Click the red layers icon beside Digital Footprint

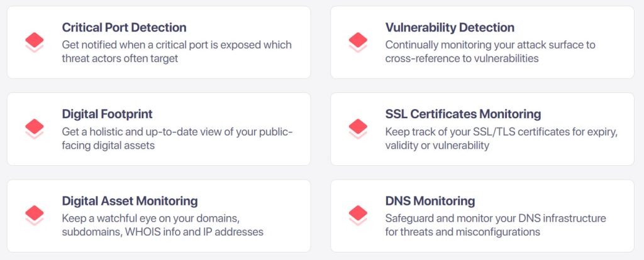[x=34, y=129]
